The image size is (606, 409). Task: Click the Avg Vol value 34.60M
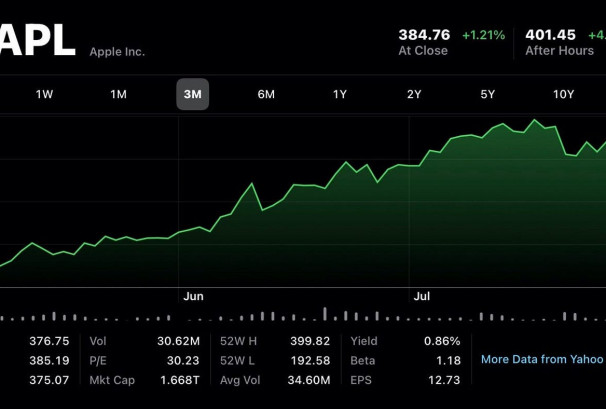310,380
